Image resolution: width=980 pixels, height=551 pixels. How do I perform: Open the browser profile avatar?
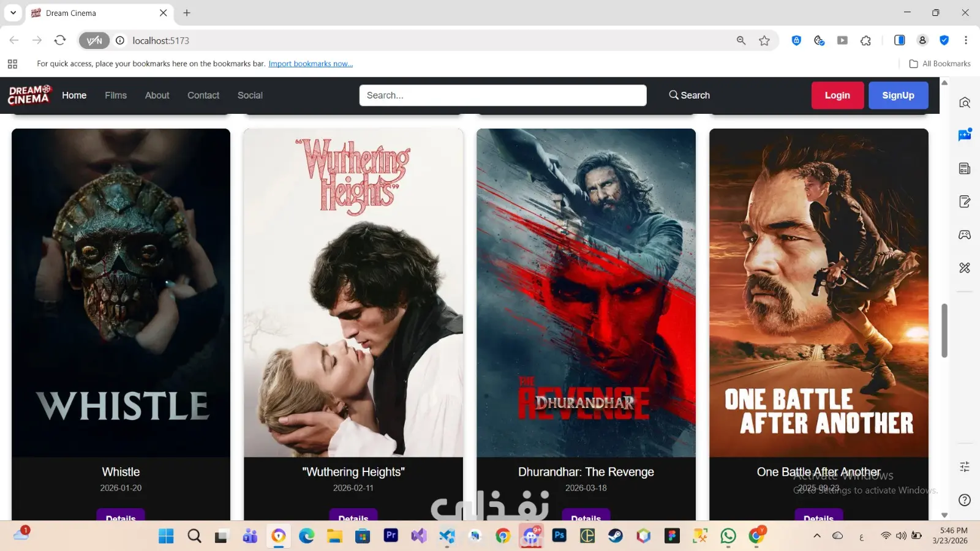click(x=922, y=40)
